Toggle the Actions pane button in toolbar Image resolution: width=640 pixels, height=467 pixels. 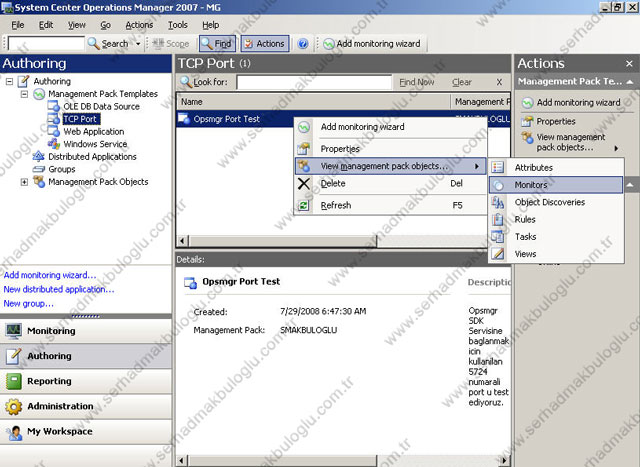click(265, 44)
